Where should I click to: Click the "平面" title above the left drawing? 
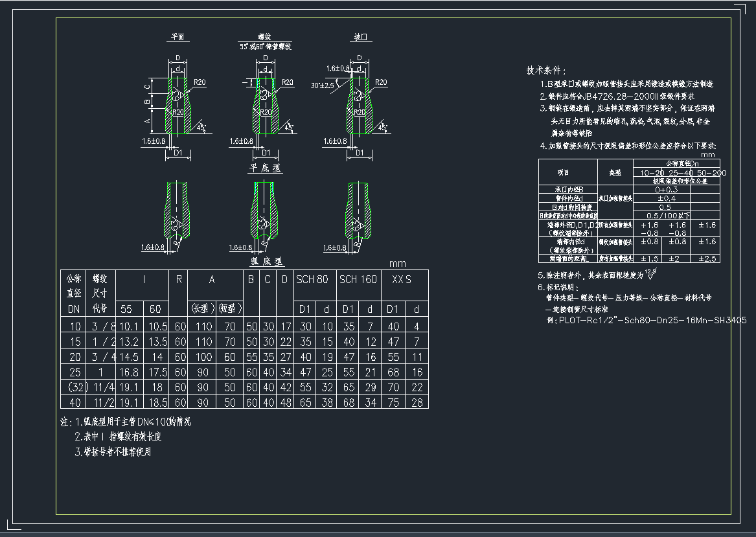(x=177, y=38)
